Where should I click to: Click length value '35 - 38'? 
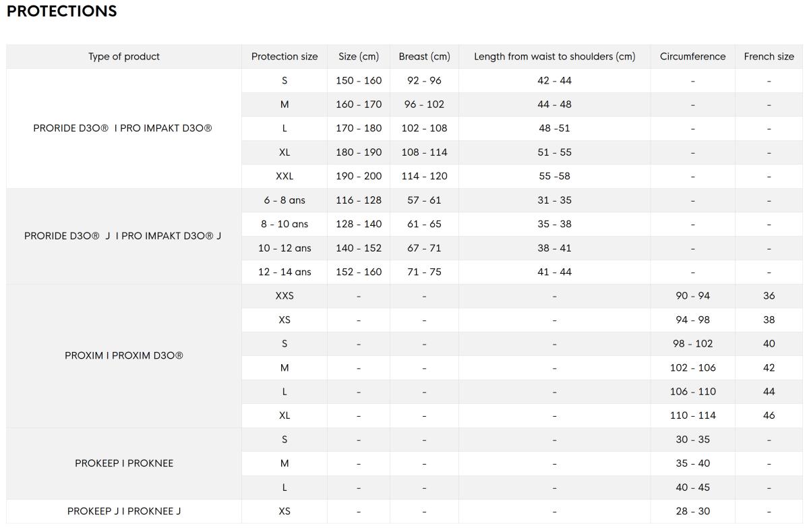[554, 224]
